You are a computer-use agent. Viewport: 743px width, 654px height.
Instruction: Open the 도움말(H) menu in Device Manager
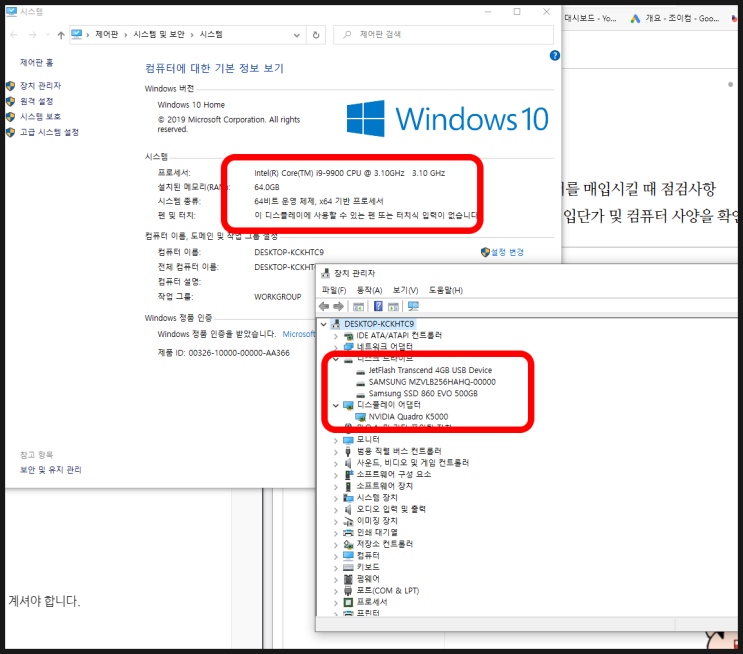click(x=445, y=290)
